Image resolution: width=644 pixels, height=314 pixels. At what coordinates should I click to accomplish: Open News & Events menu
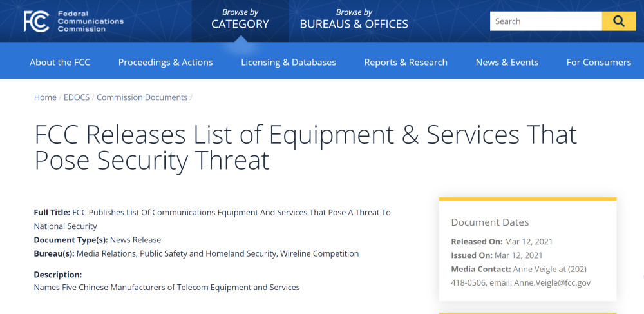click(x=507, y=63)
